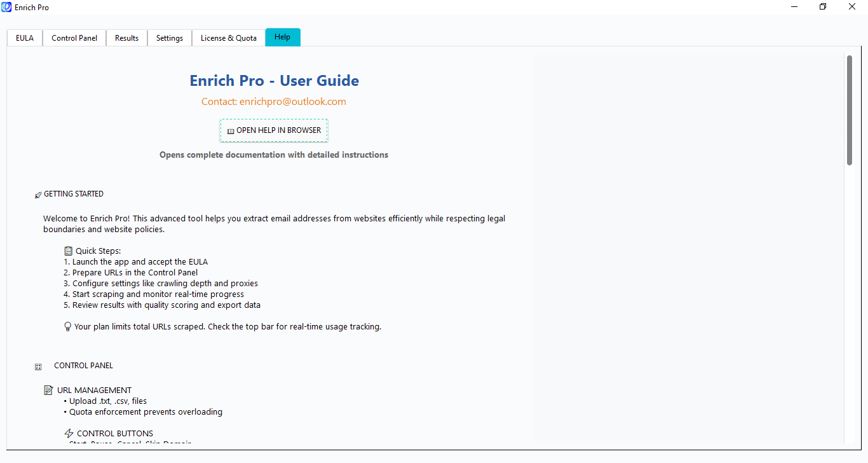Click the lightning icon beside CONTROL BUTTONS

pos(69,434)
